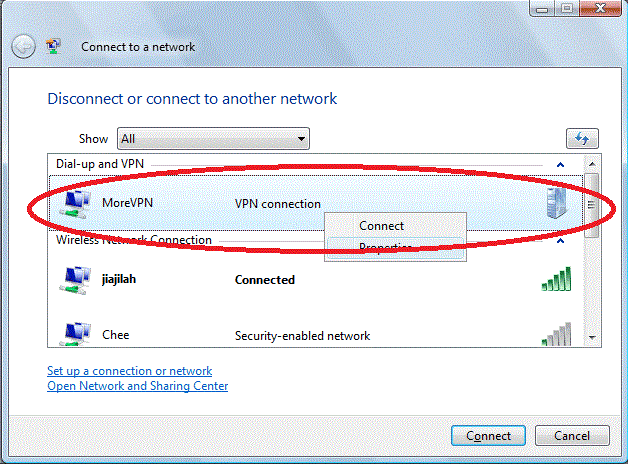Collapse the Wireless Network Connection group
The image size is (628, 464).
560,241
